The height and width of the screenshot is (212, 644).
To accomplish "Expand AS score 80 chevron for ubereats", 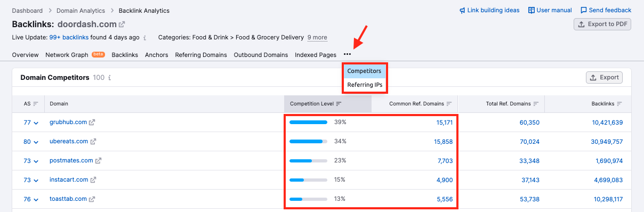I will point(36,142).
